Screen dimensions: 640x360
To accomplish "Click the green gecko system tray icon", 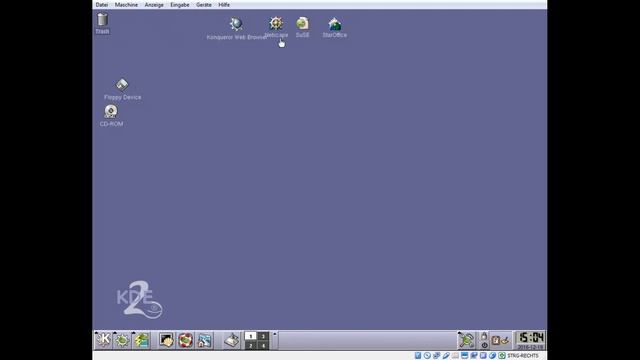I will [467, 340].
